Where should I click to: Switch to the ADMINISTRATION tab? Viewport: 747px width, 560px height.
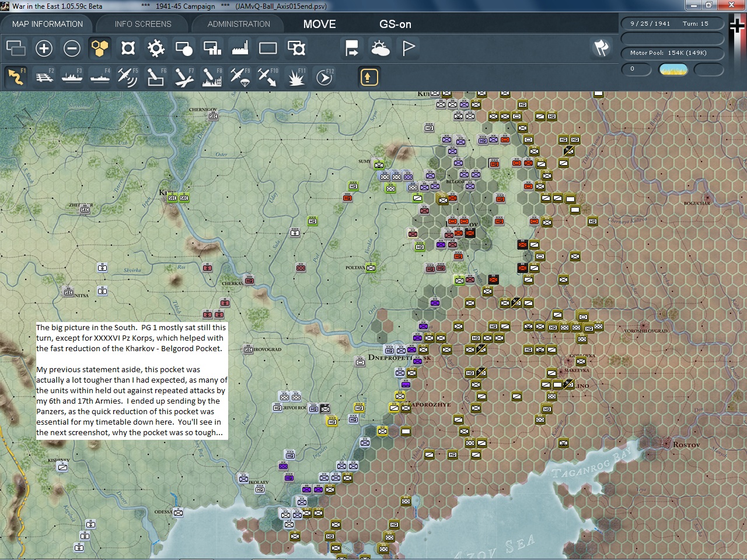[239, 24]
